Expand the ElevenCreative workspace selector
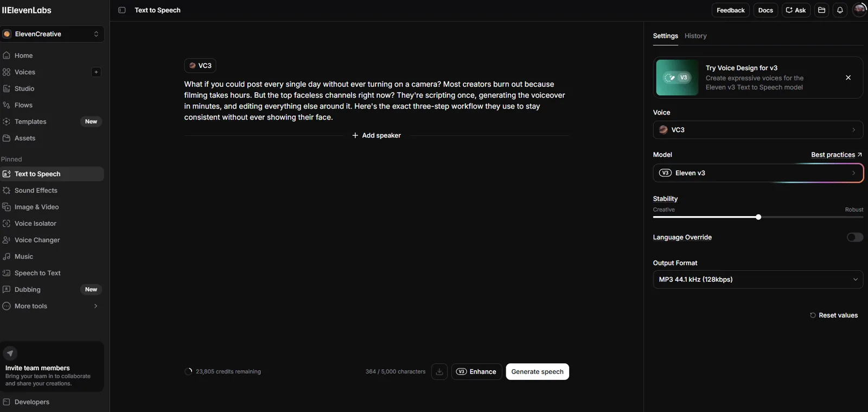 click(52, 34)
